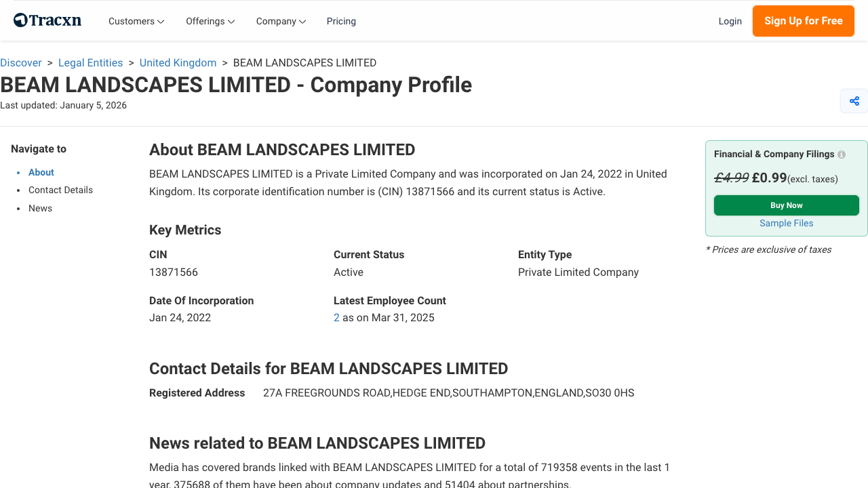
Task: Open the Sample Files link
Action: [786, 223]
